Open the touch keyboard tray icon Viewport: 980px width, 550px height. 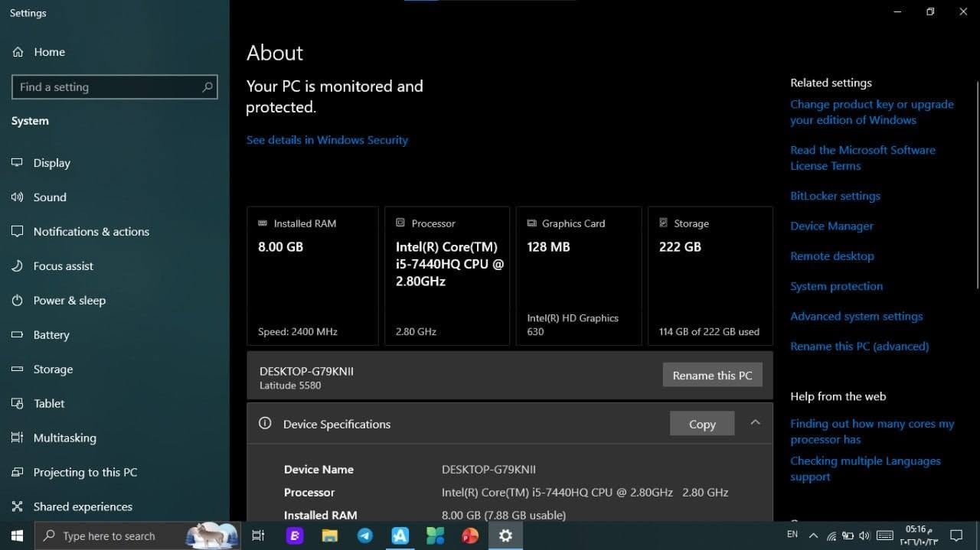(x=884, y=535)
